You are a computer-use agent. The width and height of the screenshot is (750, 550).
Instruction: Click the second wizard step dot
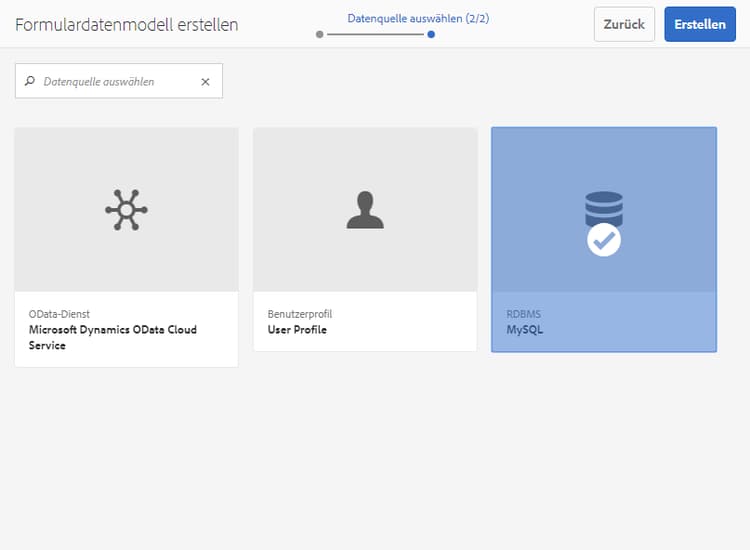(x=431, y=34)
